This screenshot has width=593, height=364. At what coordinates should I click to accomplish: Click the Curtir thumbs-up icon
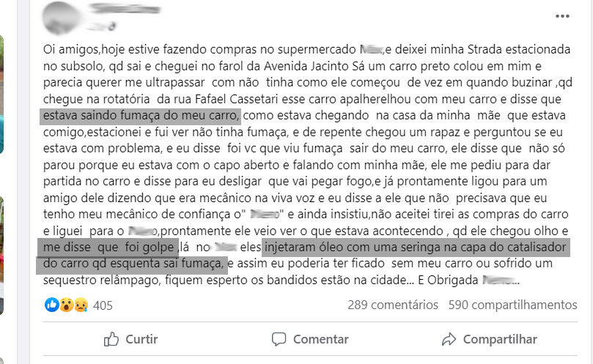[111, 339]
